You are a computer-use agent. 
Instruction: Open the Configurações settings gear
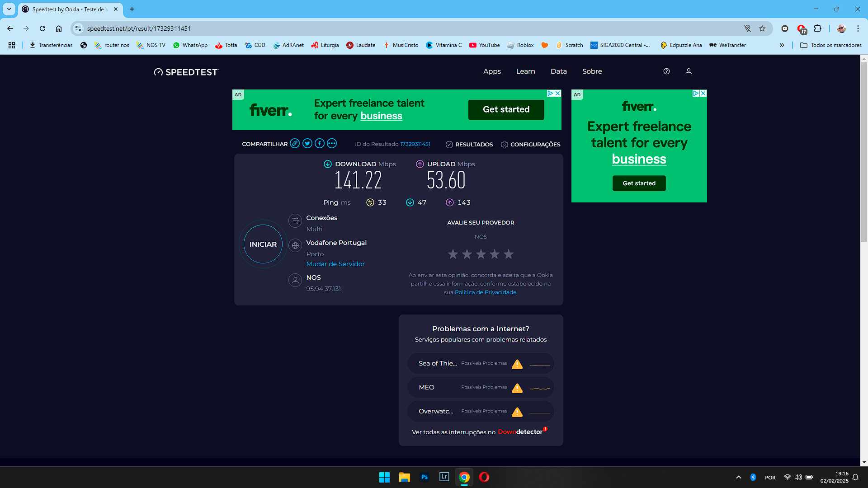tap(531, 144)
